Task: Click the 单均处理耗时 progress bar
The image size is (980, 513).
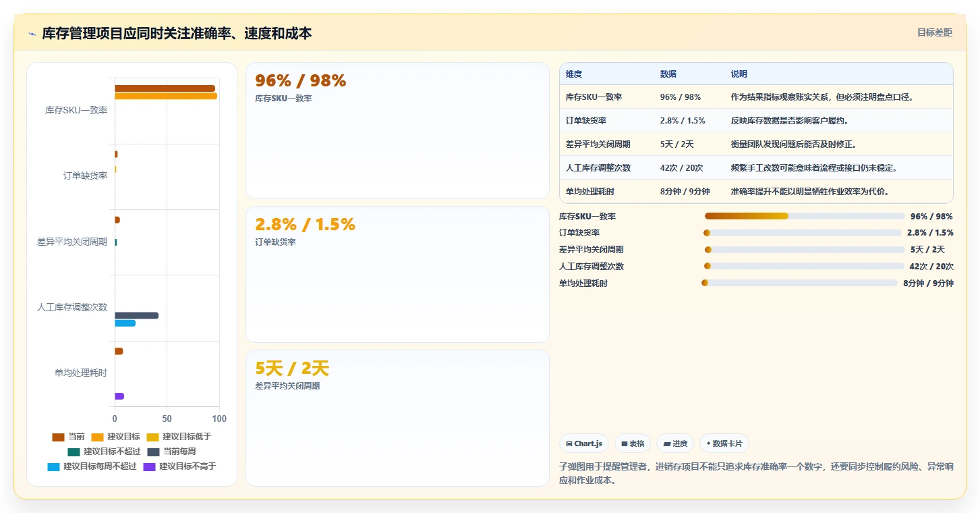Action: (800, 283)
